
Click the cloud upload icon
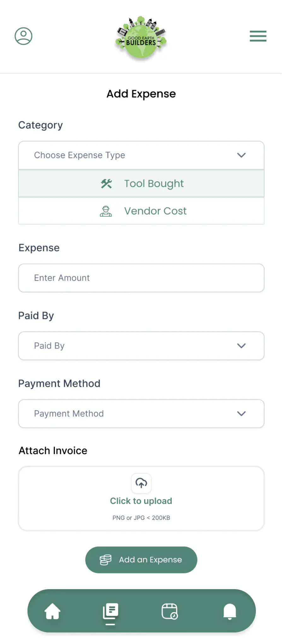pos(141,483)
